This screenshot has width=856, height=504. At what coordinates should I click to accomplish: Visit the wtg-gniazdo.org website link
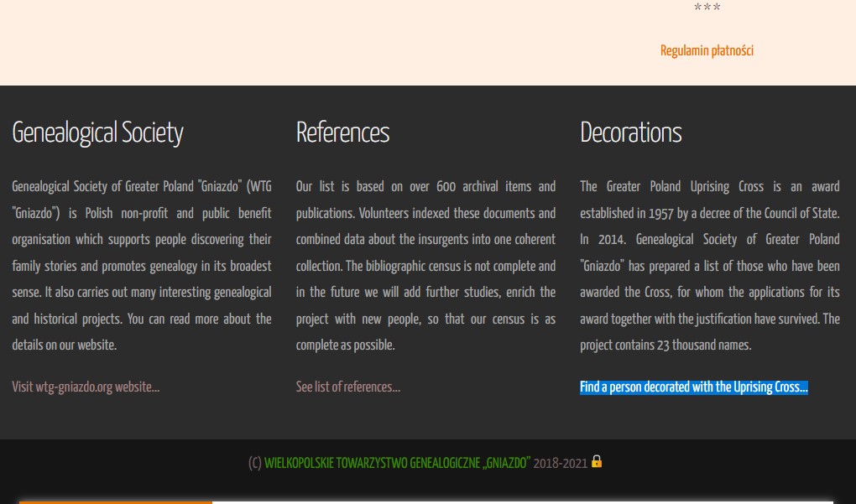pyautogui.click(x=86, y=387)
